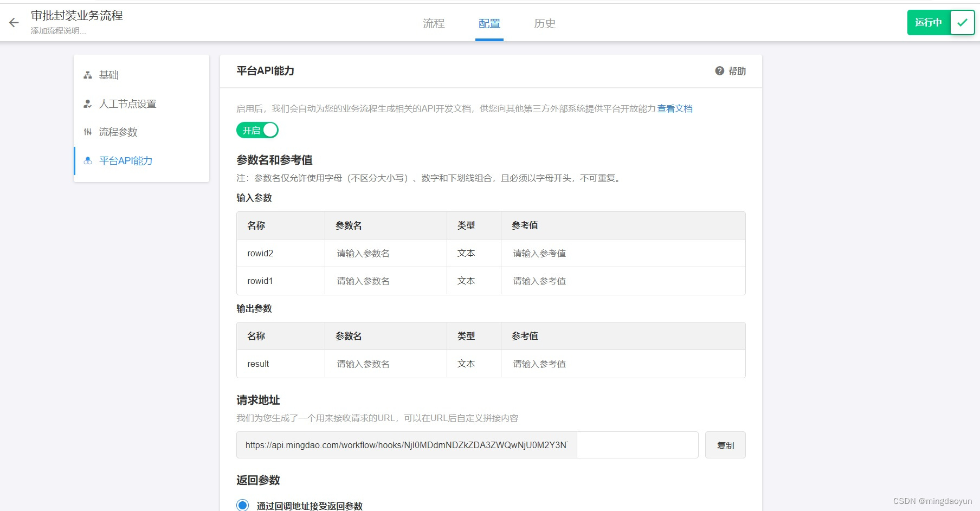The image size is (980, 511).
Task: Click 添加流程说明 to edit the description
Action: (x=57, y=31)
